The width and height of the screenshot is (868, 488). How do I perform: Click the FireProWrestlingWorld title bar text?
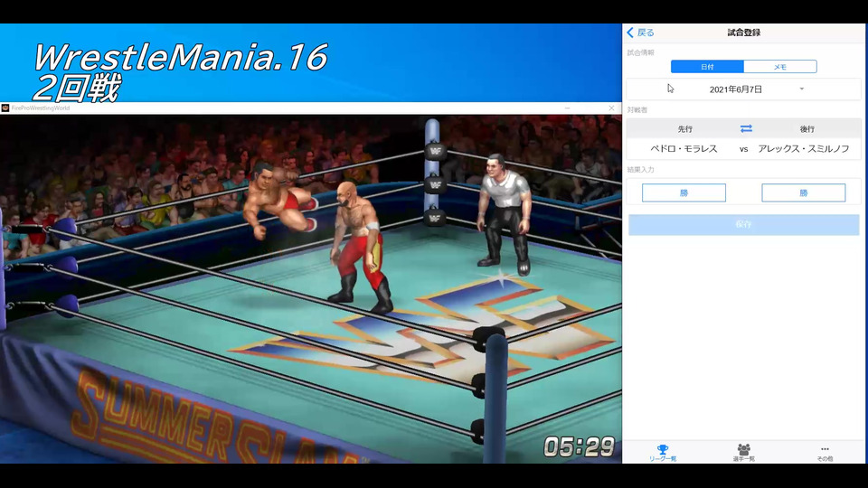pos(41,108)
